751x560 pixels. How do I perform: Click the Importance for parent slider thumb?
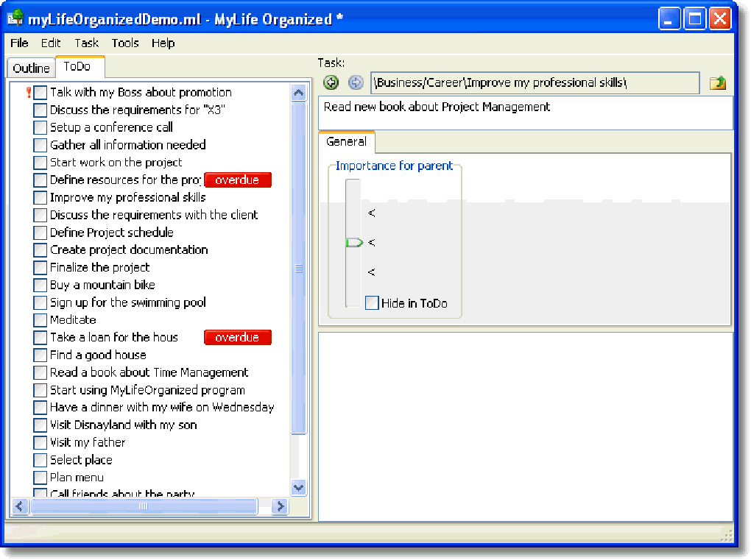(x=354, y=243)
